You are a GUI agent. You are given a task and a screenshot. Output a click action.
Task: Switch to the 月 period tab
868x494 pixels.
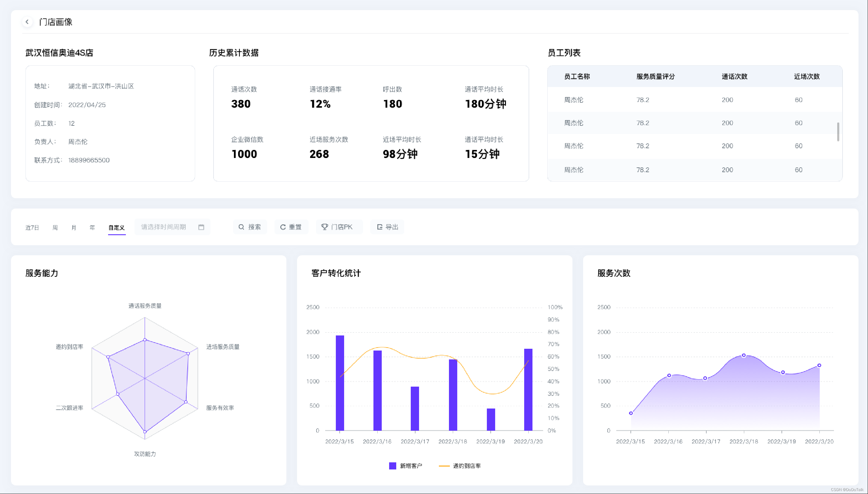(x=74, y=227)
